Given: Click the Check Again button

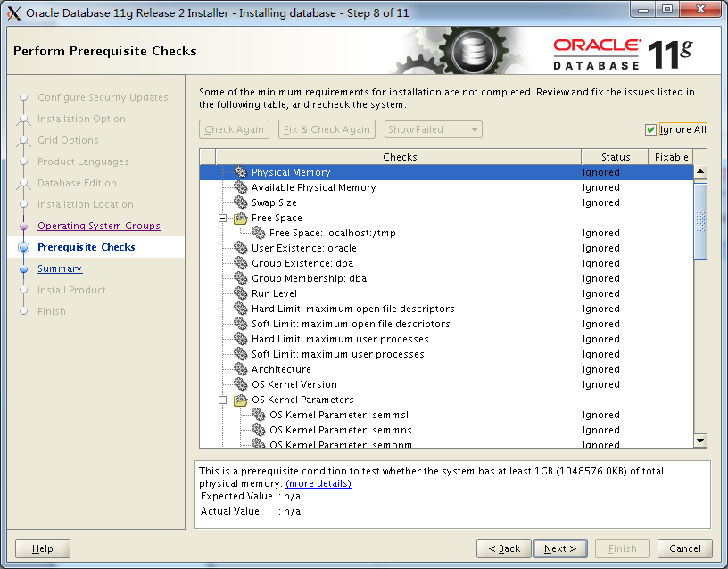Looking at the screenshot, I should click(x=234, y=129).
